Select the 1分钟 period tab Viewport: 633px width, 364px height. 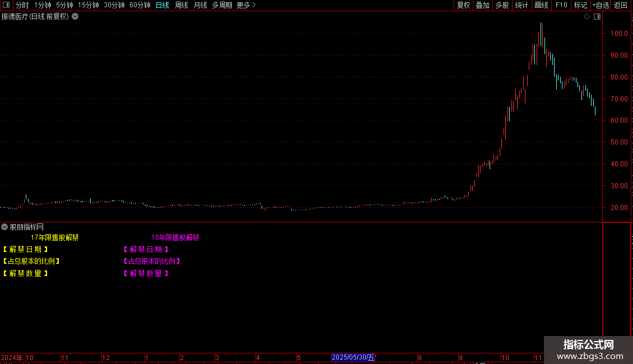43,5
